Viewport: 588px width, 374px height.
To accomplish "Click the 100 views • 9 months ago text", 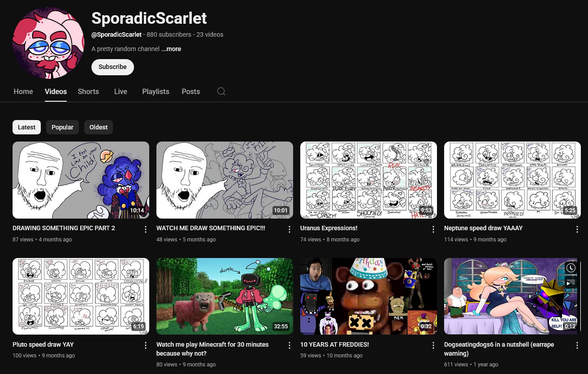I will tap(43, 356).
